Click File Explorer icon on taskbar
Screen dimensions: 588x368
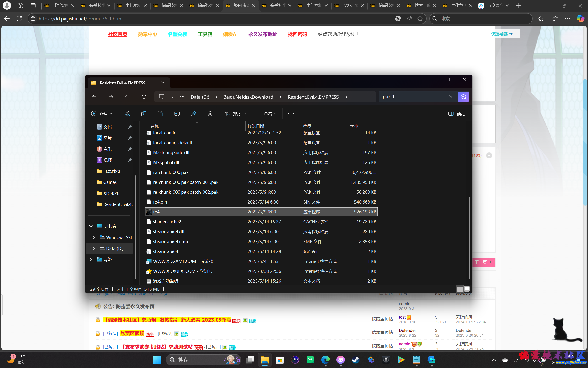point(265,359)
